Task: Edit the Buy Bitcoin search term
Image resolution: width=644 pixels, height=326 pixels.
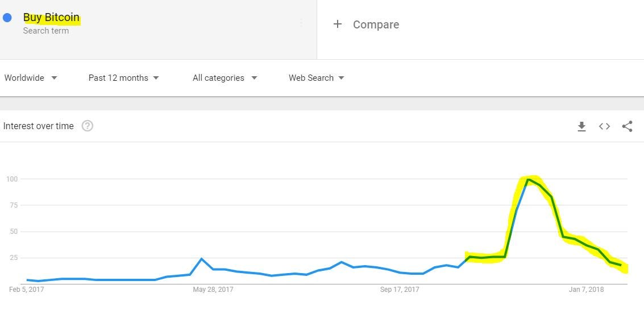Action: coord(51,17)
